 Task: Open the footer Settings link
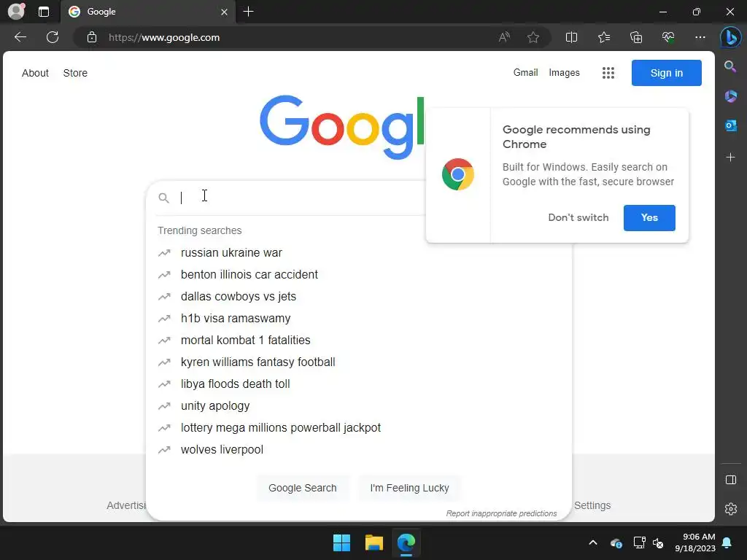pyautogui.click(x=592, y=505)
